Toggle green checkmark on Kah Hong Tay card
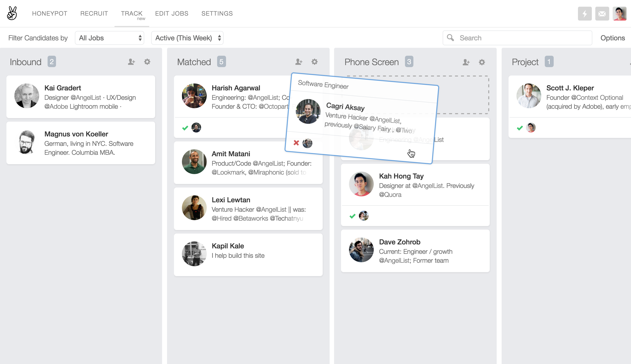Screen dimensions: 631x364 tap(352, 216)
